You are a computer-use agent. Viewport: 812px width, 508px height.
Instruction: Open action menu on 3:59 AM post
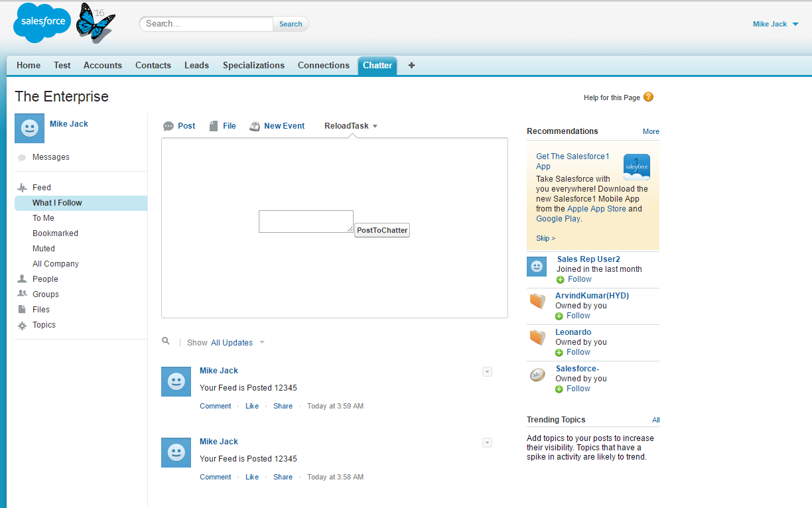click(x=487, y=372)
